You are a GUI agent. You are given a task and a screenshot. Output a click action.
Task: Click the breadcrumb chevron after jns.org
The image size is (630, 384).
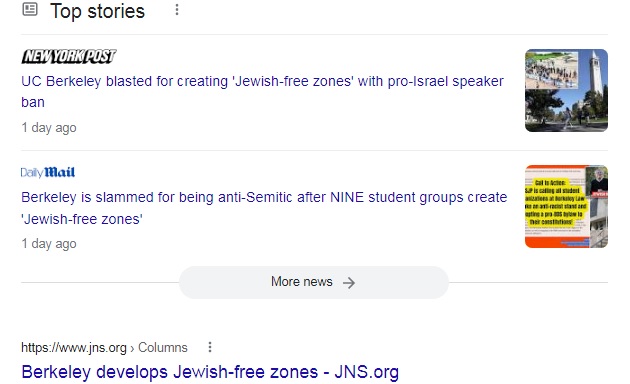[x=132, y=348]
